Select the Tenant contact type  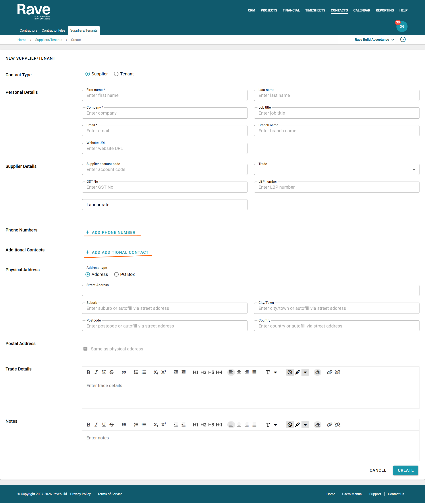(116, 74)
